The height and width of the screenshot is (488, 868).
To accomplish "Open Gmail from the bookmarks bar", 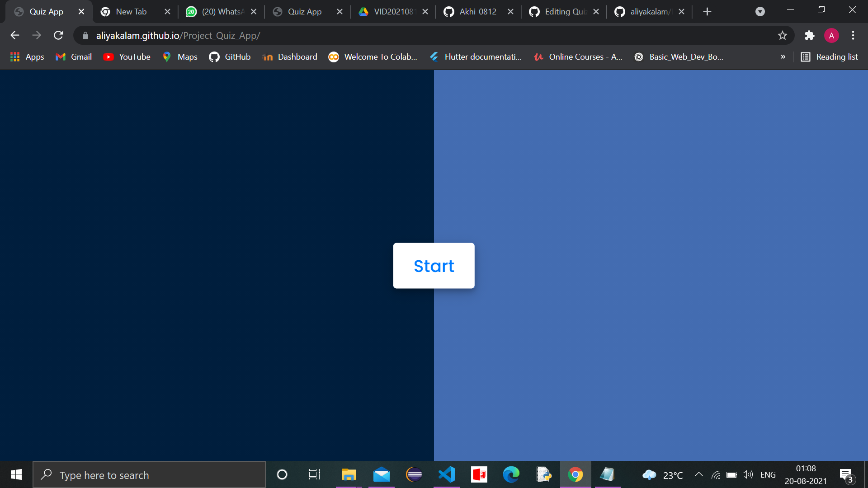I will [x=73, y=57].
